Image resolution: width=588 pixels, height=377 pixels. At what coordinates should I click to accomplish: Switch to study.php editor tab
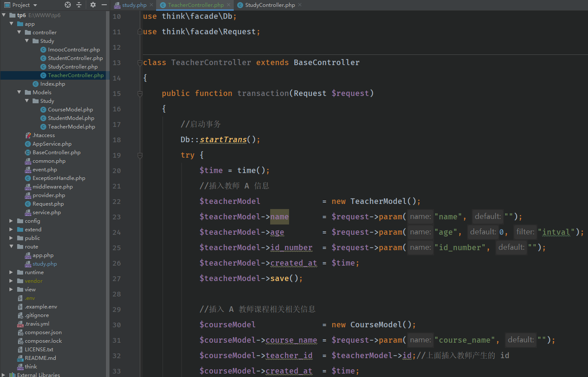pyautogui.click(x=134, y=5)
